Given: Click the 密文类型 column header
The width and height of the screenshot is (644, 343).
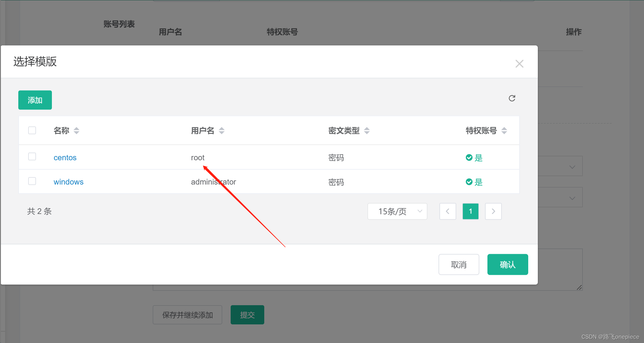Looking at the screenshot, I should pos(344,131).
